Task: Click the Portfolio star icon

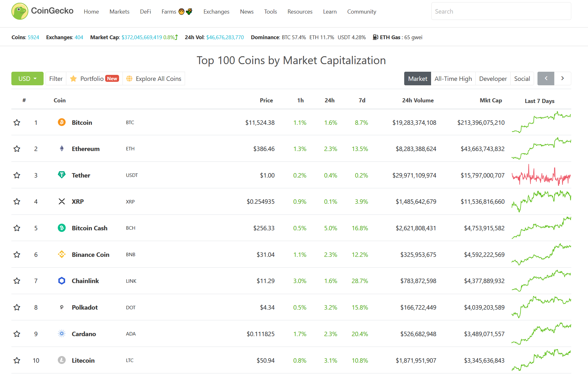Action: [73, 79]
